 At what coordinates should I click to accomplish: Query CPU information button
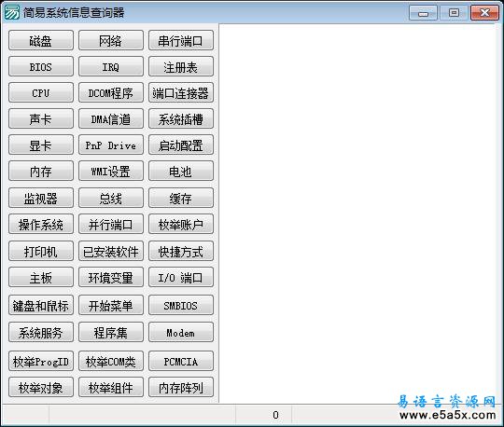click(x=41, y=93)
